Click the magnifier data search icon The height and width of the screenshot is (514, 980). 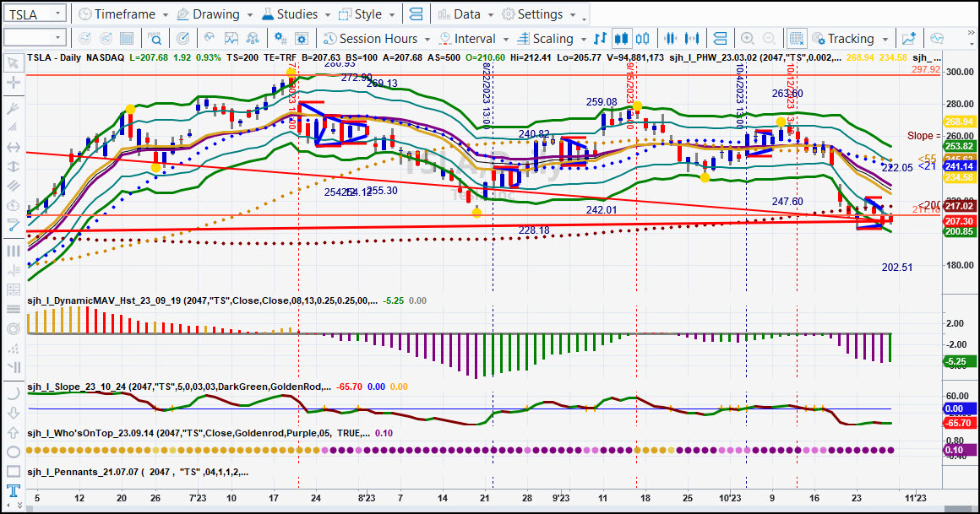pyautogui.click(x=155, y=38)
